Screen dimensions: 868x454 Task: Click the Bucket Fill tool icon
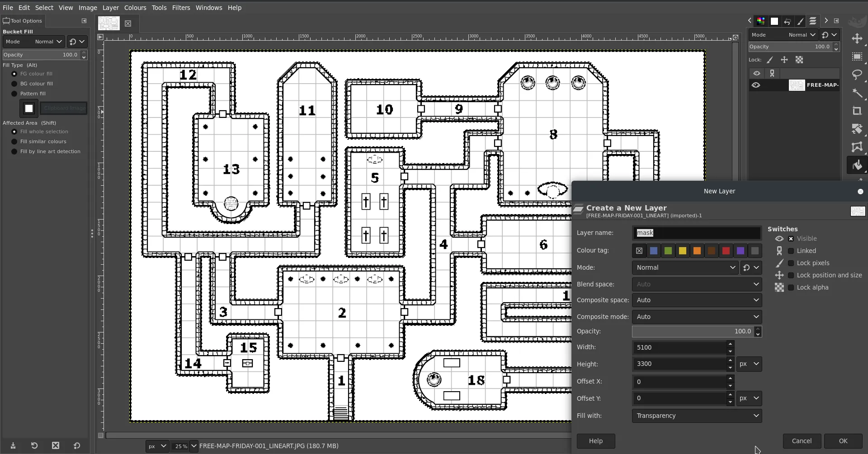point(857,165)
